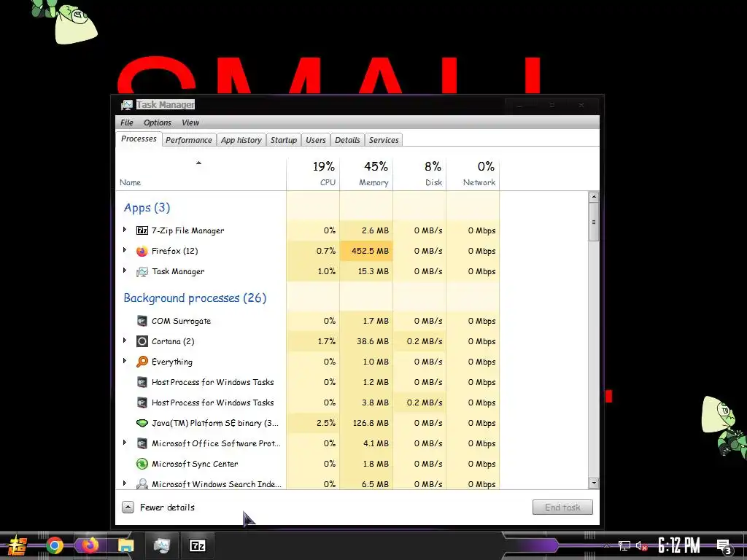Select the Cortana 1.7% CPU cell
Screen dimensions: 747x560
[x=313, y=341]
